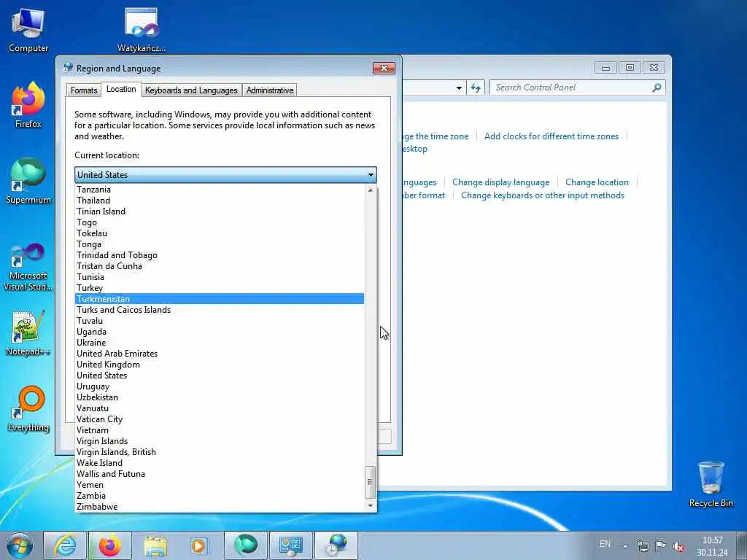Open the Action Center flag icon

click(x=660, y=546)
